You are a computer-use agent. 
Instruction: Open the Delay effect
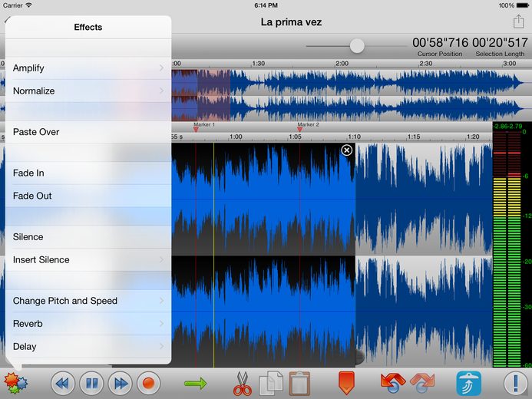click(x=88, y=347)
